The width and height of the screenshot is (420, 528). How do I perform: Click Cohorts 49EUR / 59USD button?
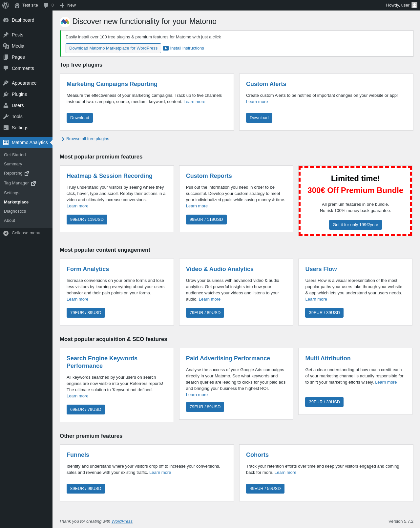[265, 489]
